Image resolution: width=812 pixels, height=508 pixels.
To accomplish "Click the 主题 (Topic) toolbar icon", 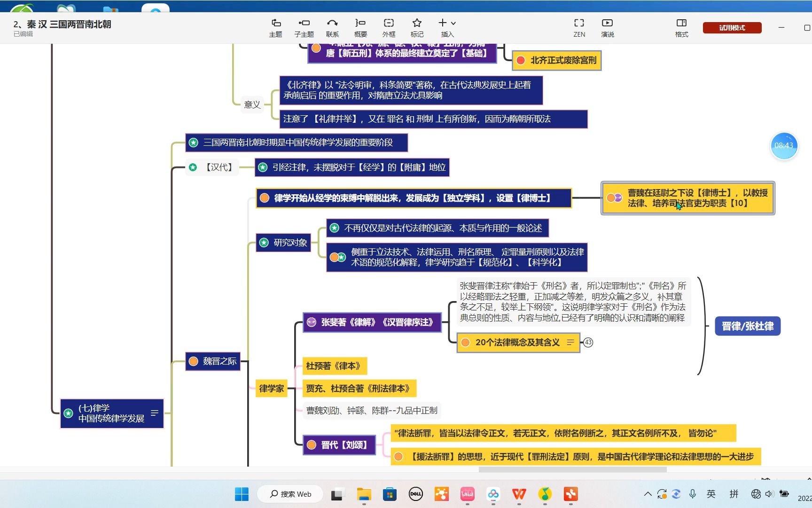I will (x=276, y=28).
